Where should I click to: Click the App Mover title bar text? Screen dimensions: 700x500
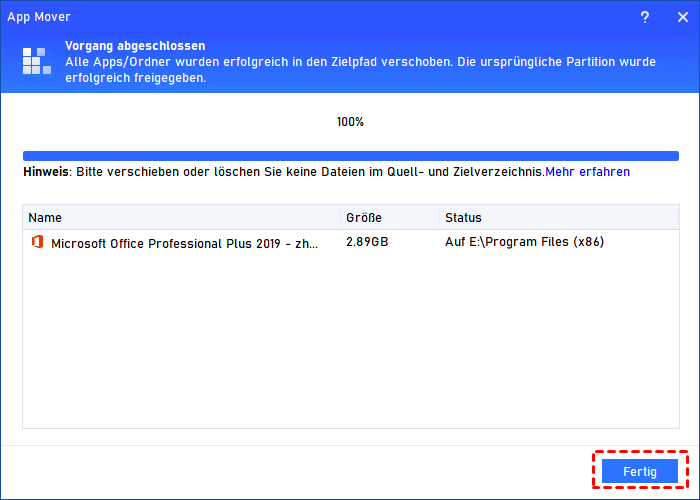pyautogui.click(x=41, y=18)
